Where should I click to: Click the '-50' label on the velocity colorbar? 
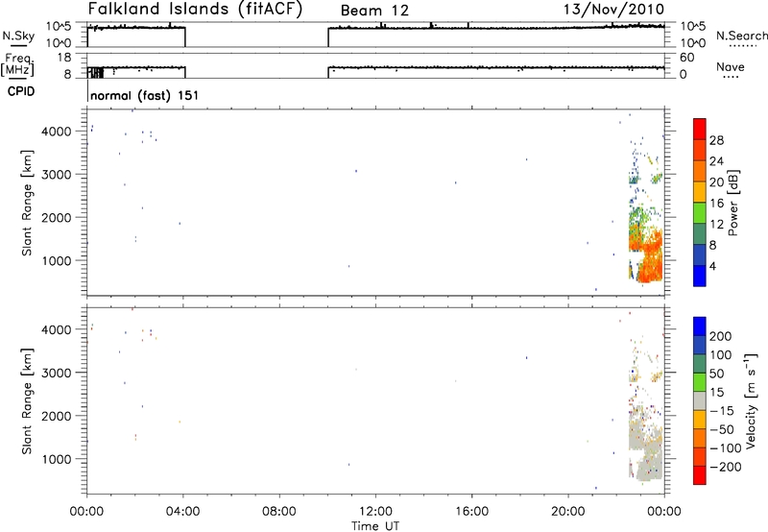[722, 429]
